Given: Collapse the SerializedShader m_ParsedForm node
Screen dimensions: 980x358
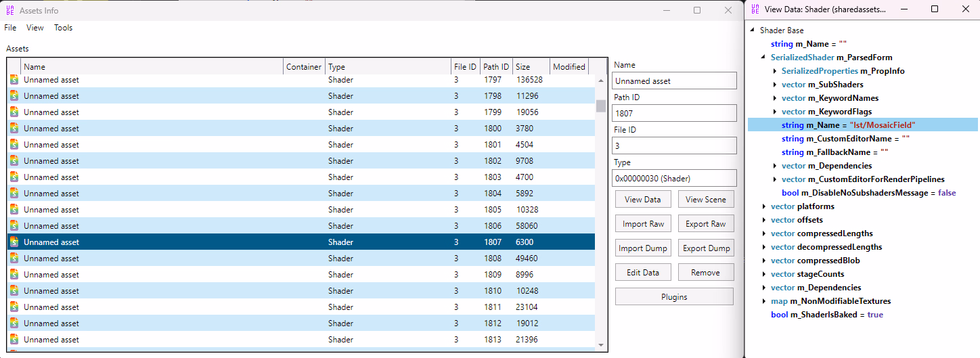Looking at the screenshot, I should [x=764, y=58].
